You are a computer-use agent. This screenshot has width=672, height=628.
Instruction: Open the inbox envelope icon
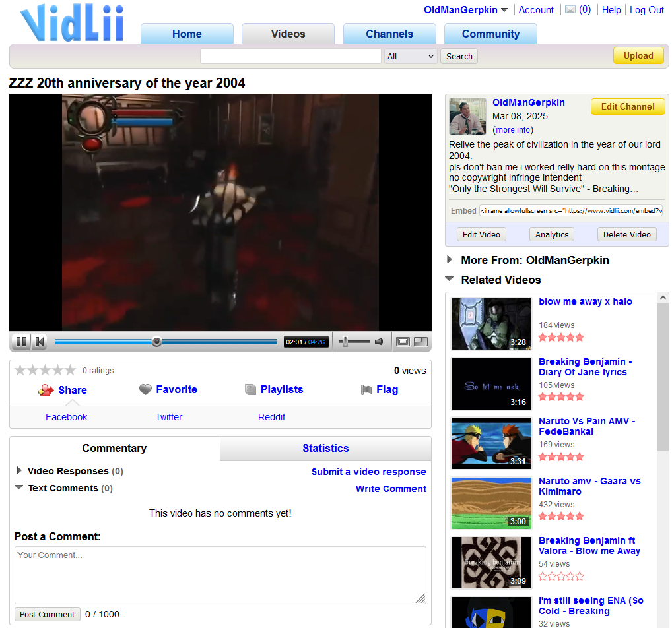(570, 9)
